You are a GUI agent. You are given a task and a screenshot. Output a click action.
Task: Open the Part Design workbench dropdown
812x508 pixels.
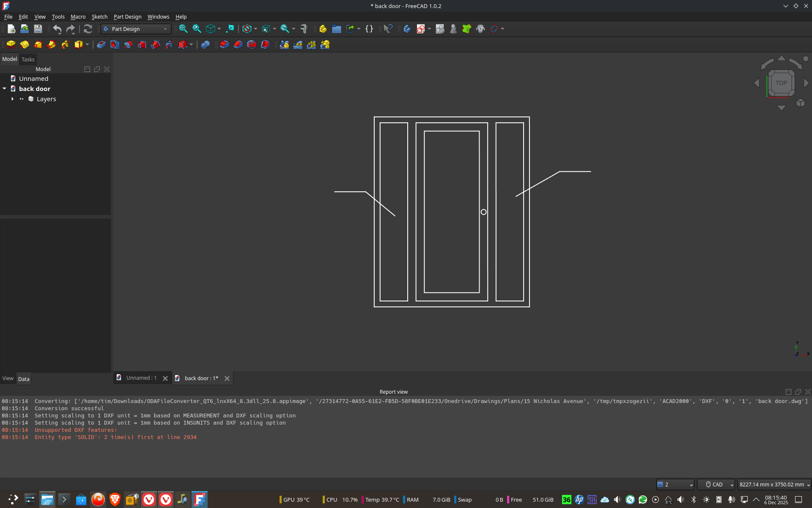tap(136, 29)
